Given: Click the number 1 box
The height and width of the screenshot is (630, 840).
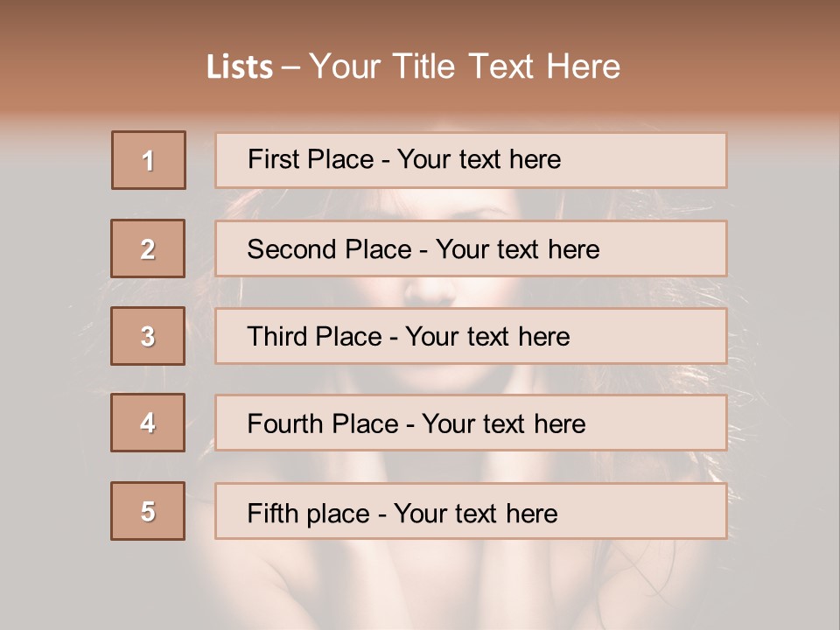Looking at the screenshot, I should [149, 160].
